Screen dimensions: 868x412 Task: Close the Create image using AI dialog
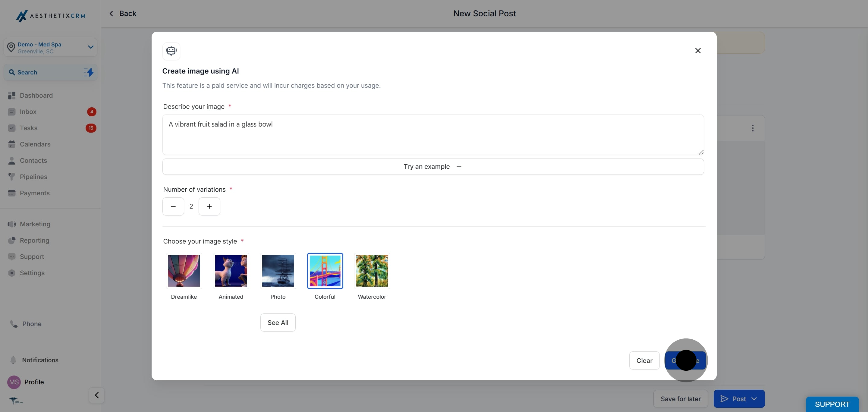click(698, 51)
